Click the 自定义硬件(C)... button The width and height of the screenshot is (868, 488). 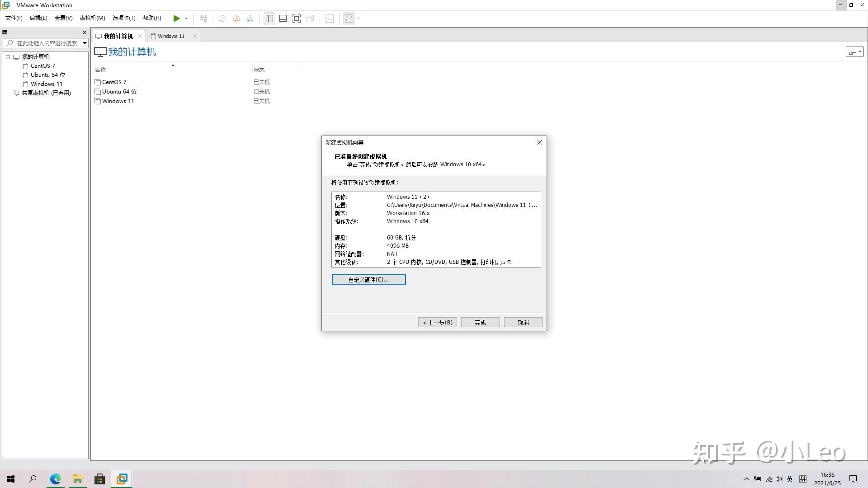(x=368, y=280)
